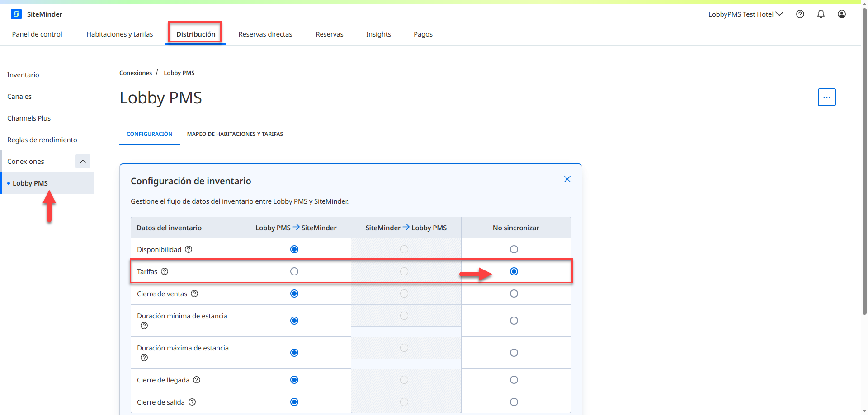Click help icon under Duración mínima de estancia
This screenshot has height=415, width=868.
pos(144,326)
